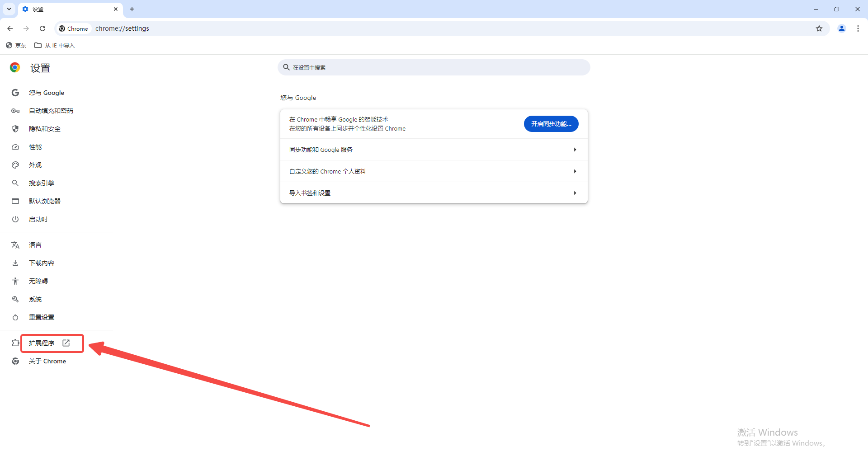Select 您与 Google in sidebar
Screen dimensions: 868x470
[47, 93]
